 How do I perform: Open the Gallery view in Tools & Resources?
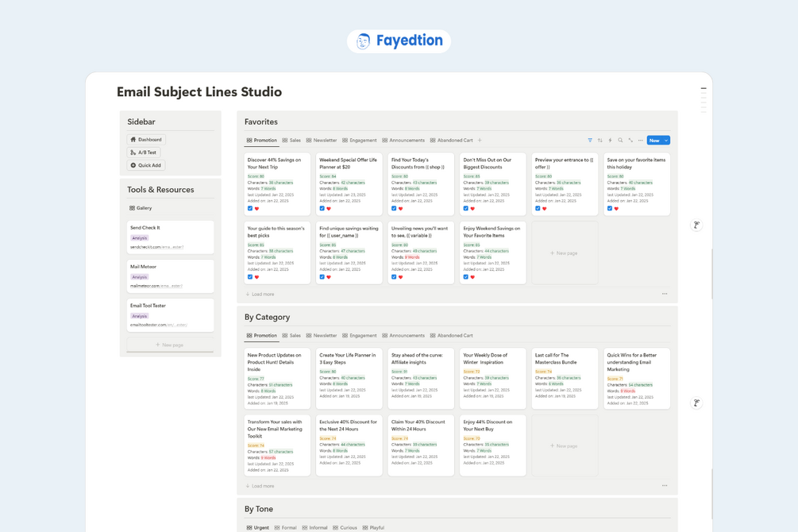141,208
